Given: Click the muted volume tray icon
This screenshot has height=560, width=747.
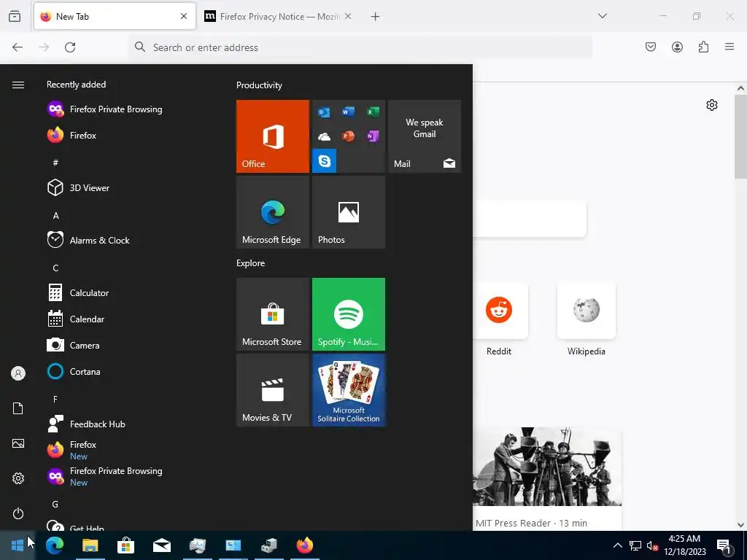Looking at the screenshot, I should 652,545.
